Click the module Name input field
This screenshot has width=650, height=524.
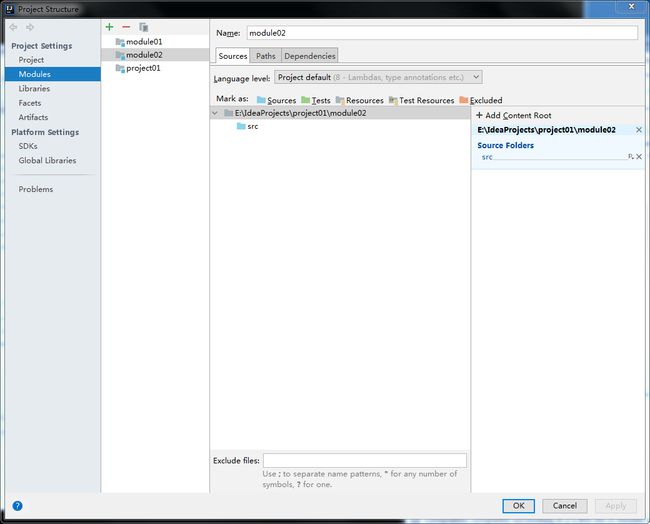(x=442, y=33)
